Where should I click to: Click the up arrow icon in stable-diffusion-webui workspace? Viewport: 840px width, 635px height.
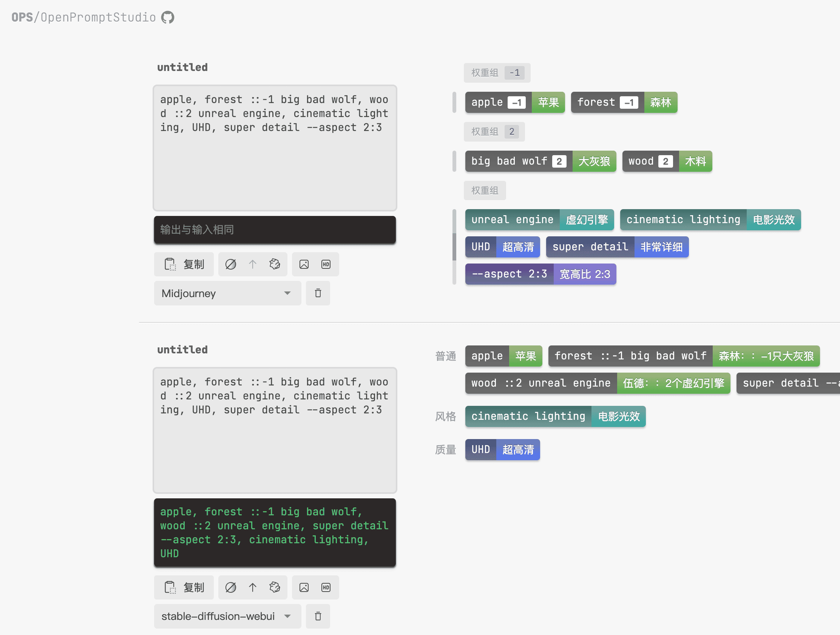coord(253,587)
